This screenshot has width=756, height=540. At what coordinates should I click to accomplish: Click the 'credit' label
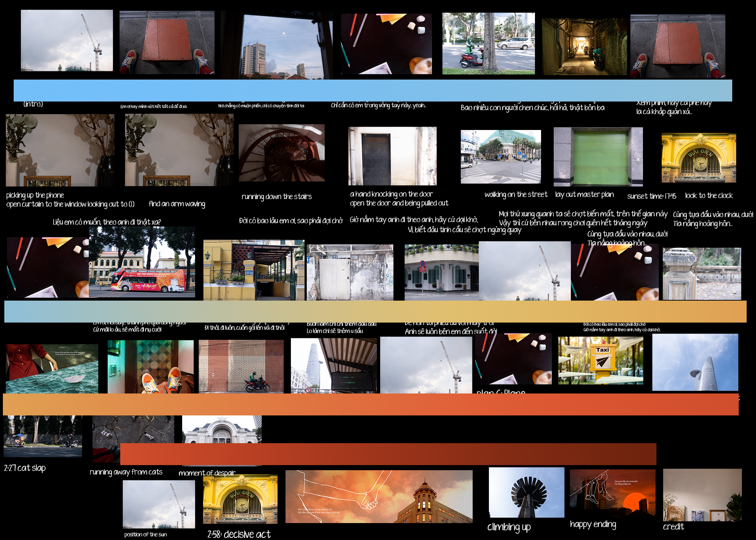point(673,527)
